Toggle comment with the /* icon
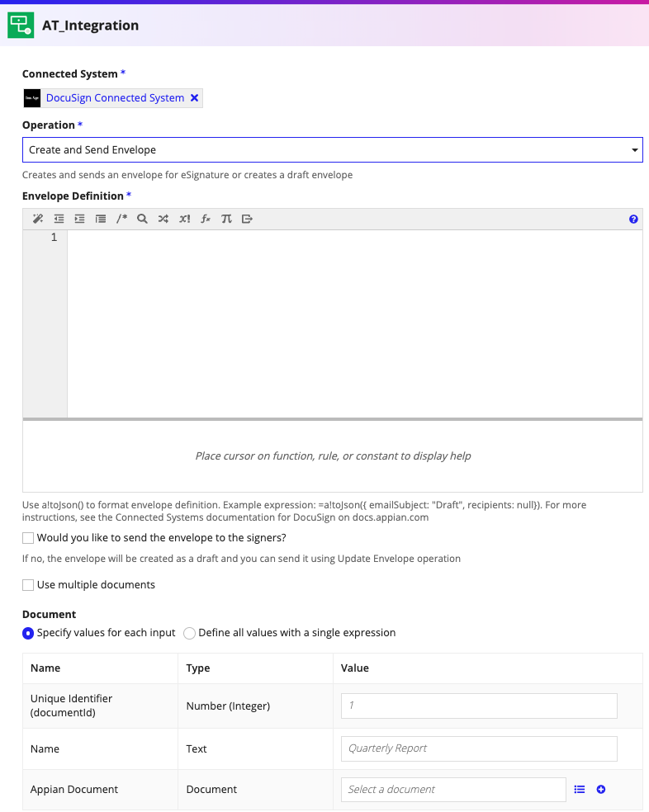This screenshot has width=649, height=812. coord(121,219)
